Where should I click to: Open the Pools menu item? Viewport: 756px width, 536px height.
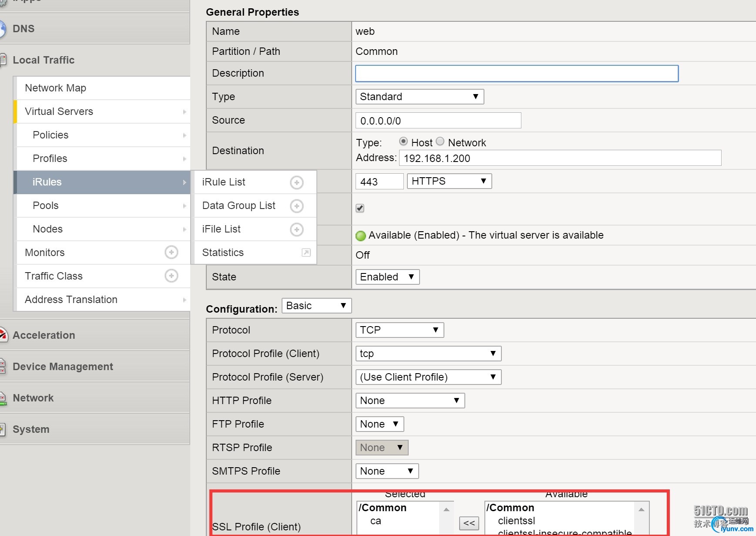(104, 206)
